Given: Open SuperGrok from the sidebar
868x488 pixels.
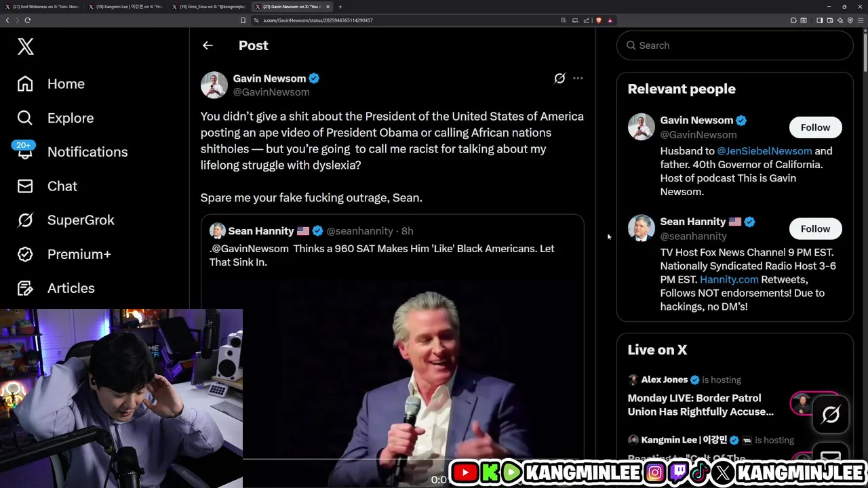Looking at the screenshot, I should point(66,220).
